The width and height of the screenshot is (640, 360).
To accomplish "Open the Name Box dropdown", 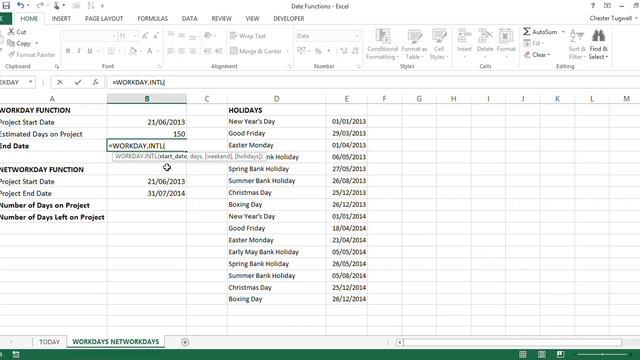I will (30, 82).
